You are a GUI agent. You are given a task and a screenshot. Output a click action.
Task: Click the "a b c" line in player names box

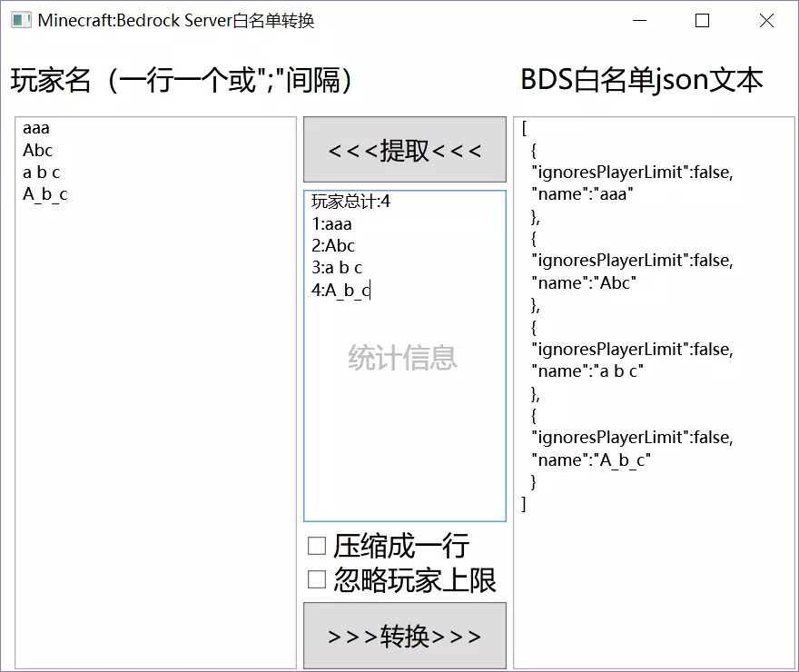tap(41, 173)
